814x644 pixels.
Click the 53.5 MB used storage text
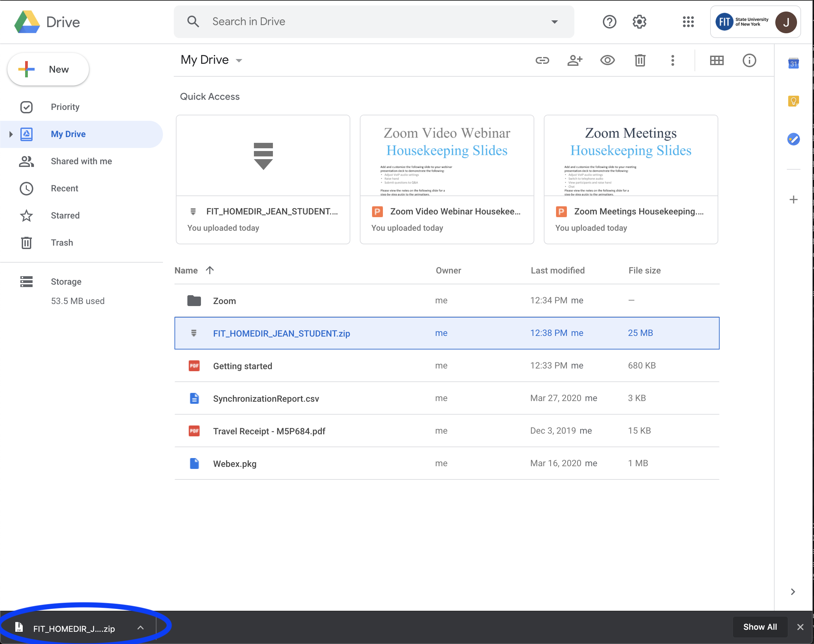[78, 301]
